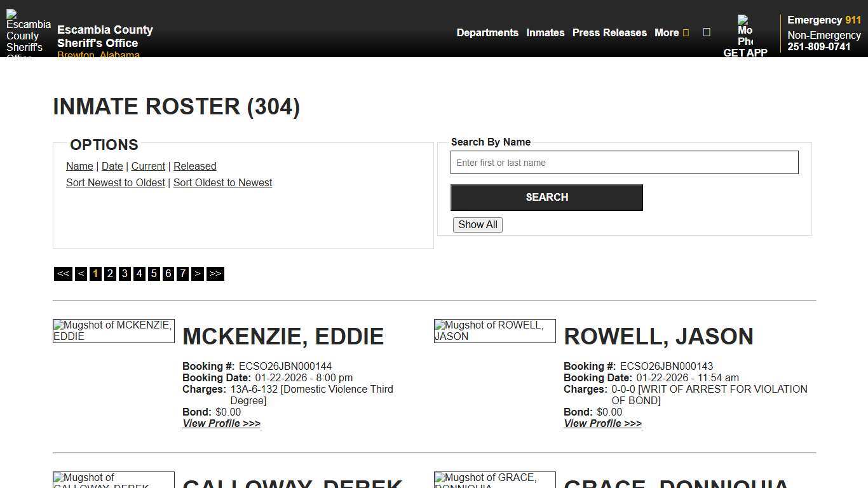Open the Departments menu item

[x=487, y=32]
